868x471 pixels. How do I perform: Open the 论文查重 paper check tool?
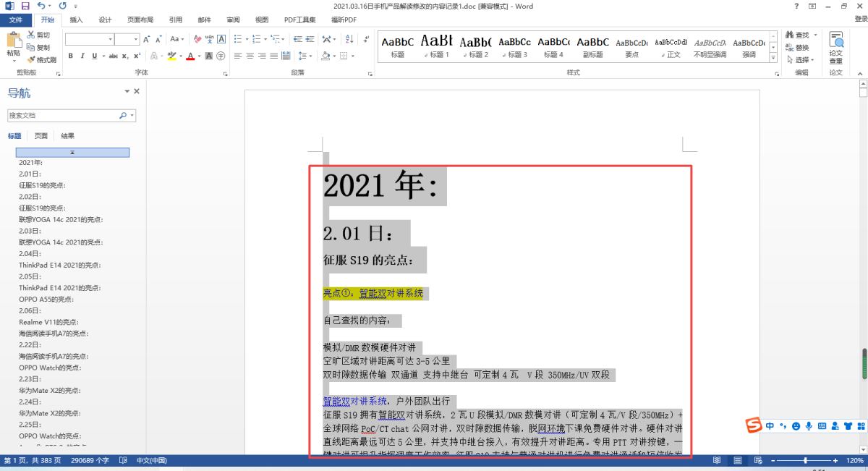(x=835, y=48)
